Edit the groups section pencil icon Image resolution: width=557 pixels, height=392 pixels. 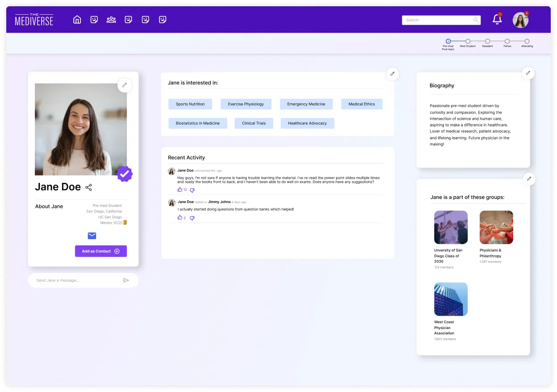(x=529, y=179)
